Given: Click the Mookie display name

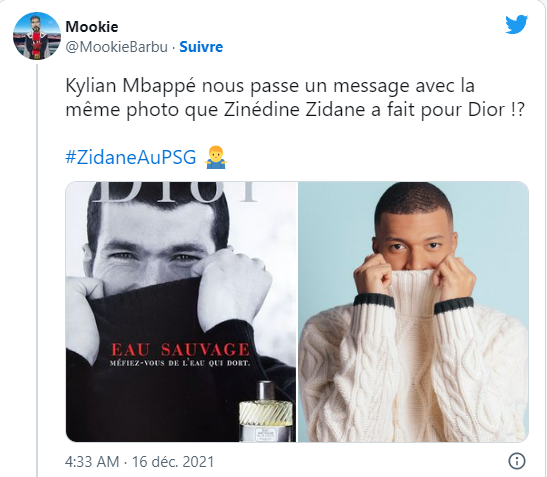Looking at the screenshot, I should coord(92,27).
